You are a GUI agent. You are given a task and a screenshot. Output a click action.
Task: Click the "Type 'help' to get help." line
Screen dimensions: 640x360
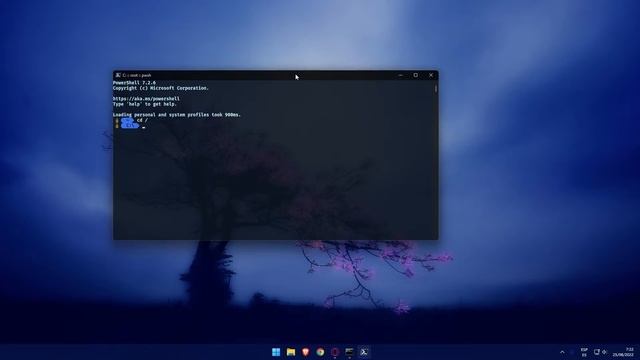tap(145, 104)
